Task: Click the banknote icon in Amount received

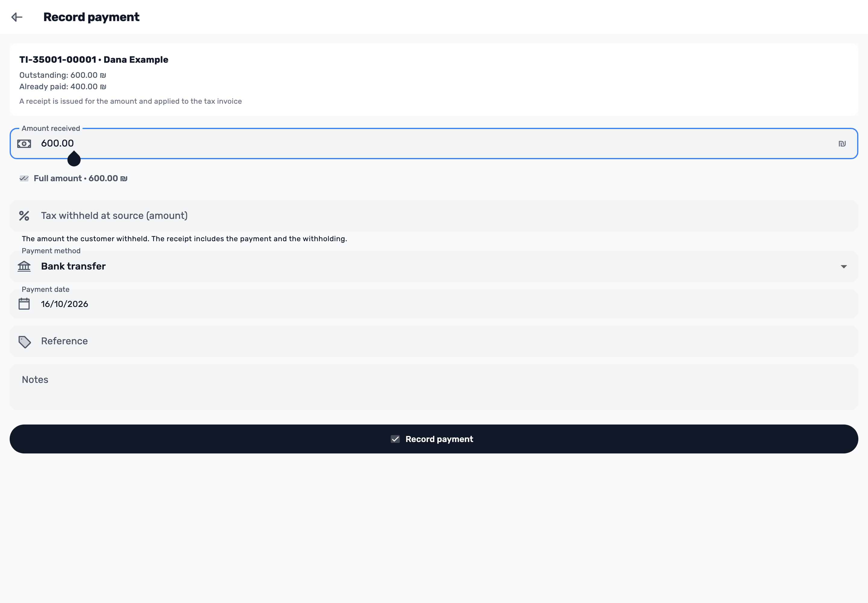Action: (x=24, y=144)
